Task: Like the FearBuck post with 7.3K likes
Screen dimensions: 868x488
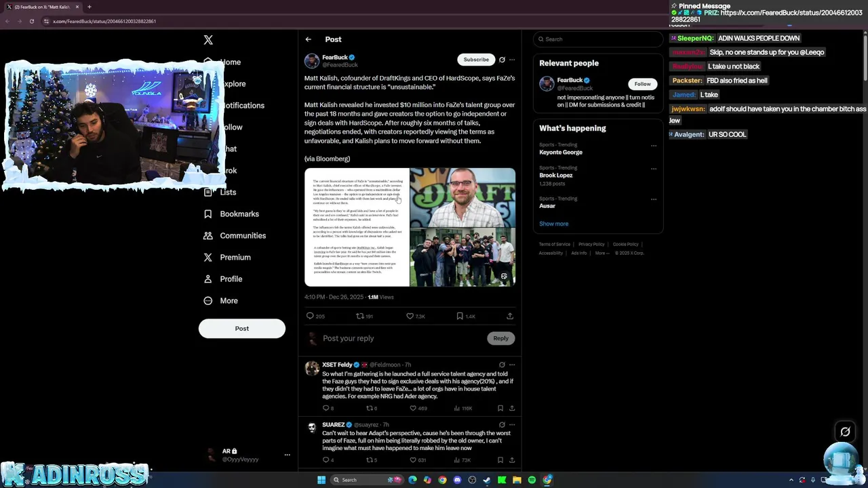Action: point(410,316)
